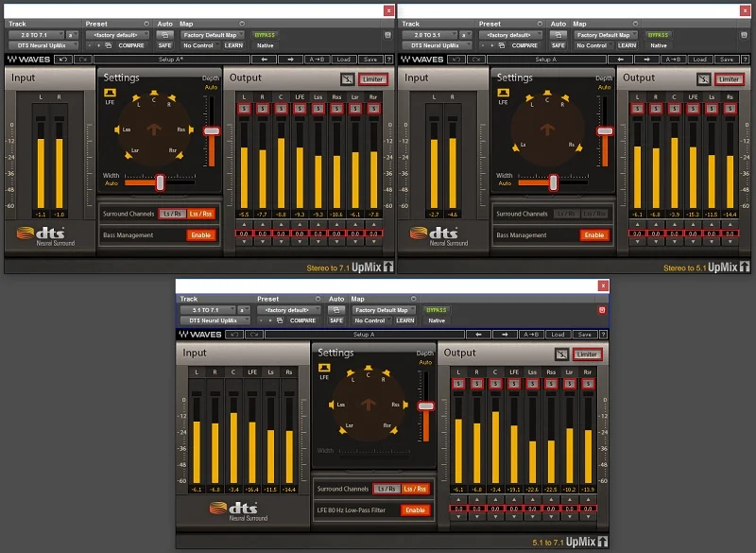Screen dimensions: 756x553
Task: Click the output link icon beside Limiter in Stereo to 7.1
Action: tap(347, 79)
